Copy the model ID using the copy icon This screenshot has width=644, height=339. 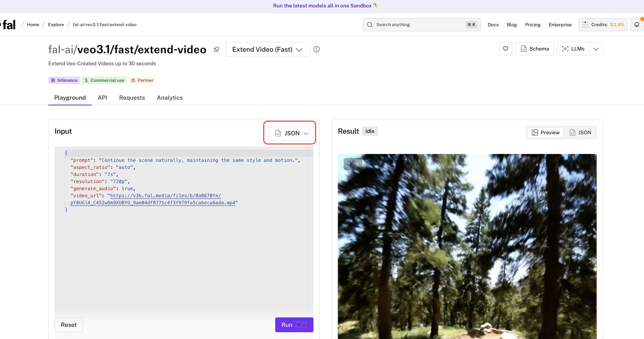216,50
